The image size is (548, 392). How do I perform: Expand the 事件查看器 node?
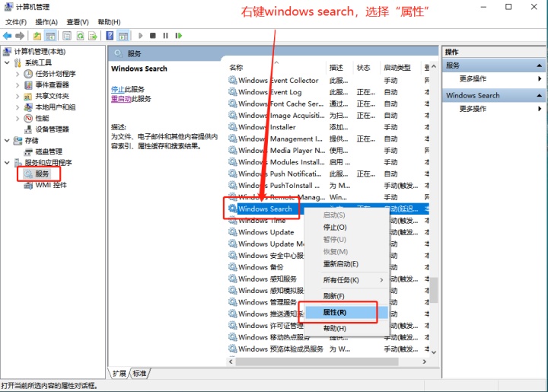(x=18, y=85)
